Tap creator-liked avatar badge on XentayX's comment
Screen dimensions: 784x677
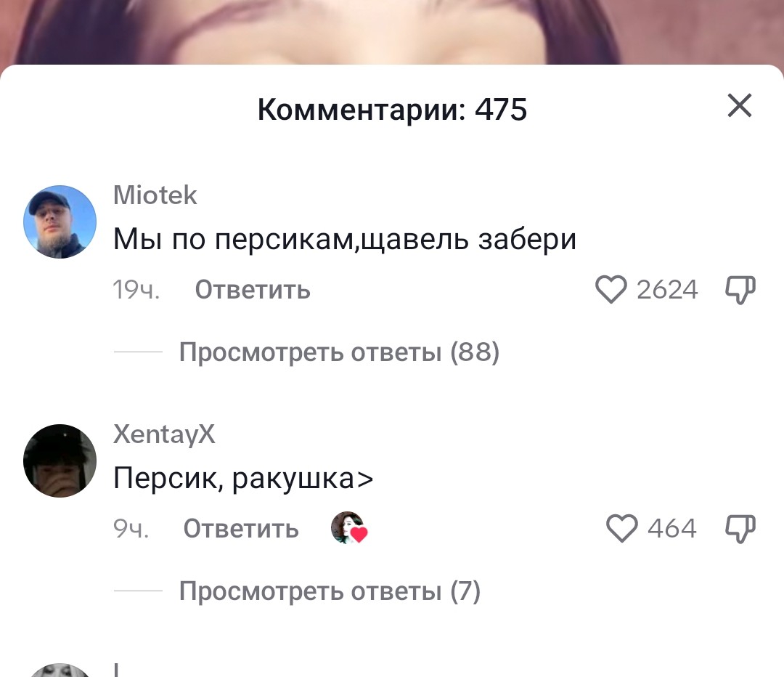click(349, 528)
